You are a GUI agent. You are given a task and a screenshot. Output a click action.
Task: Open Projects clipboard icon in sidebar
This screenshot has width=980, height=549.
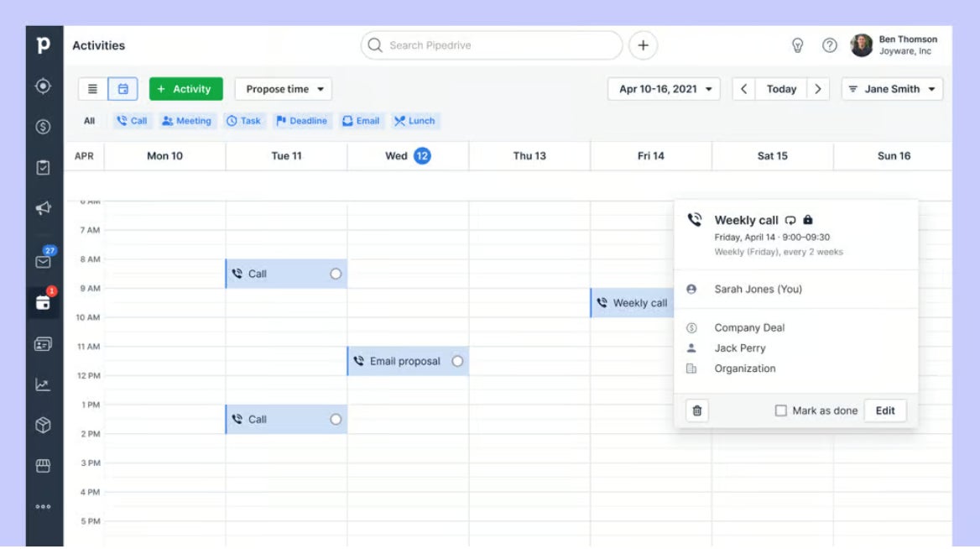43,168
